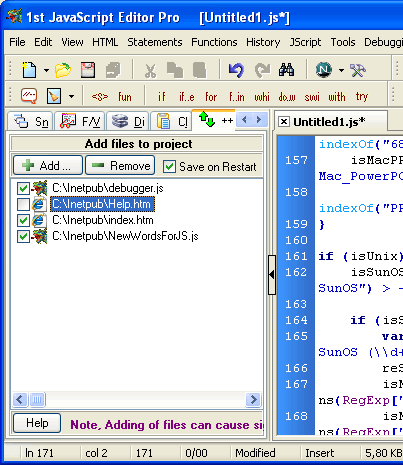Insert an 'if' statement from toolbar
The image size is (403, 465).
162,97
